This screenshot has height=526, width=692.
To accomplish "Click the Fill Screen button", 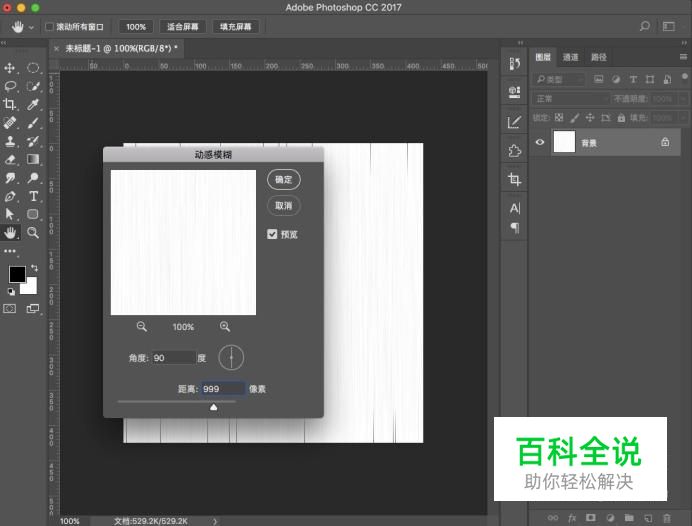I will 235,27.
